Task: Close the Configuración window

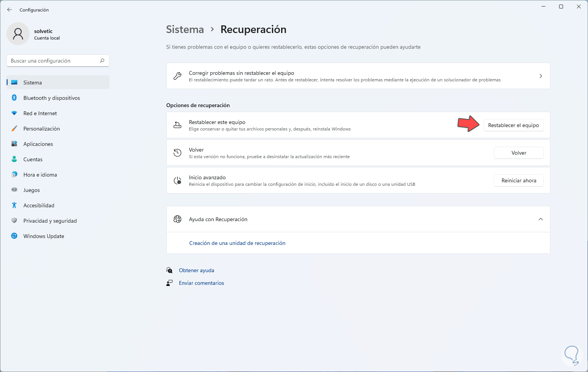Action: pos(579,7)
